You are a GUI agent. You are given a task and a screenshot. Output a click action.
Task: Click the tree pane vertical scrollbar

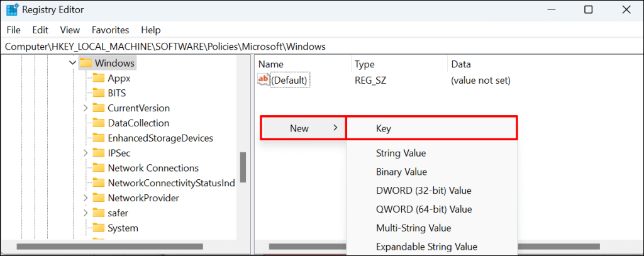243,167
